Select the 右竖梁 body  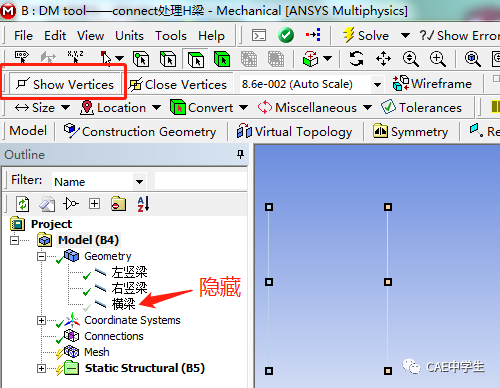point(129,288)
